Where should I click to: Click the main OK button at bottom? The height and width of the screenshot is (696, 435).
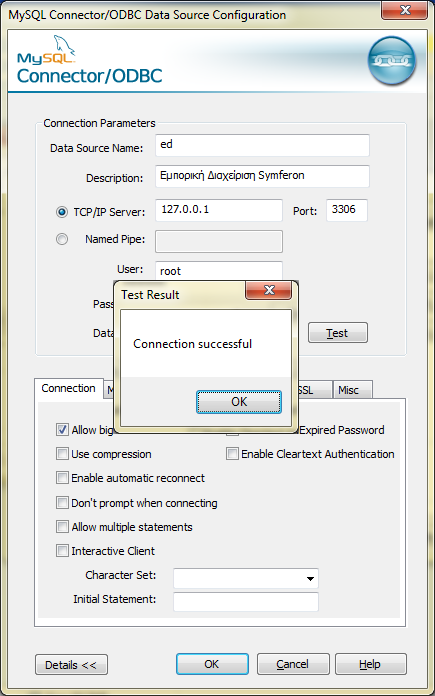[x=212, y=664]
